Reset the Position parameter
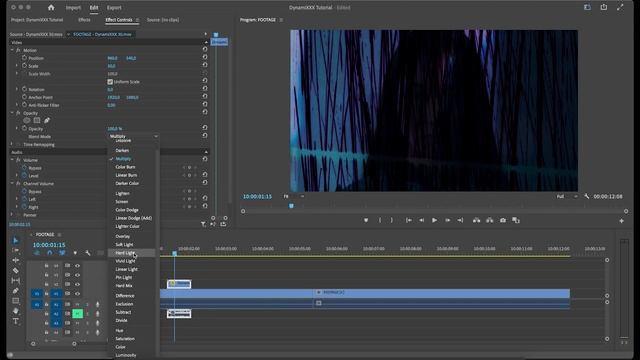This screenshot has height=360, width=640. (205, 58)
